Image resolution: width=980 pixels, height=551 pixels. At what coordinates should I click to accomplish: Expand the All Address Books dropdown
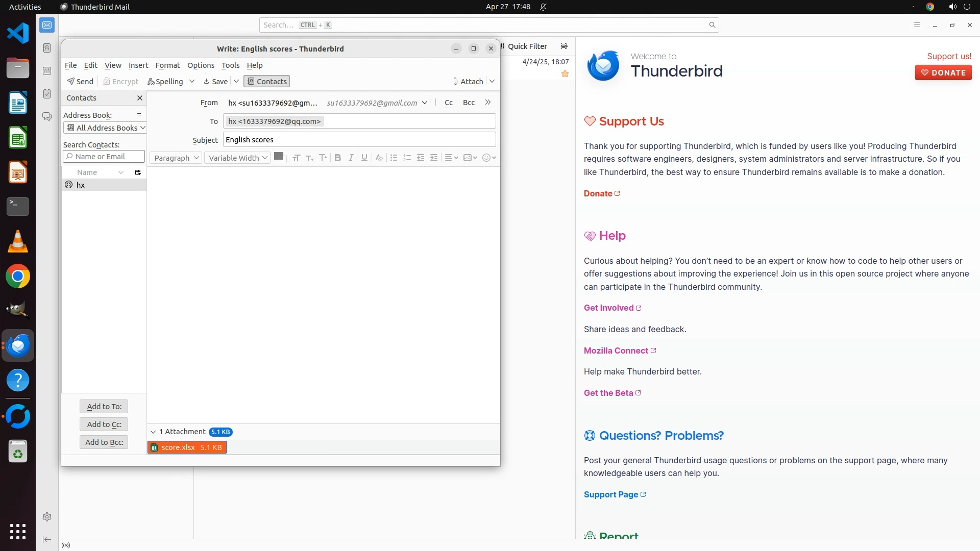pos(105,128)
